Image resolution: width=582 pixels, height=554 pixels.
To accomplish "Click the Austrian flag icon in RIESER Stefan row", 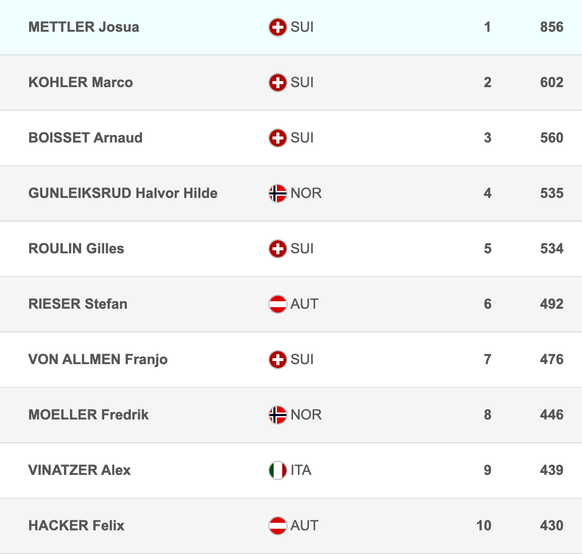I will [x=278, y=304].
